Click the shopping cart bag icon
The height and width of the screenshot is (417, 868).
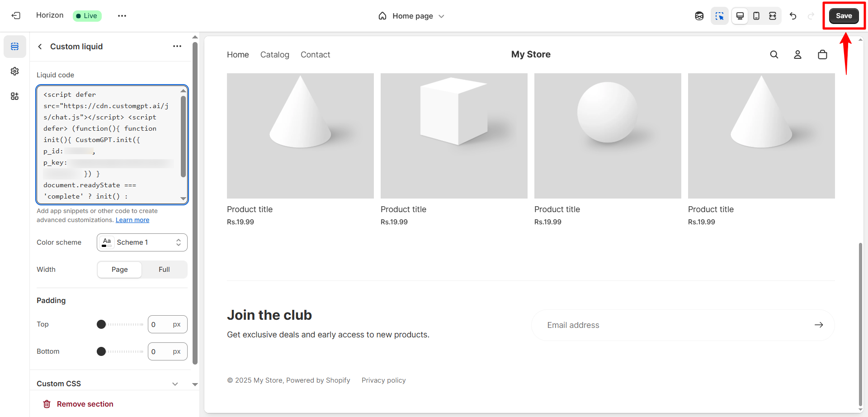[822, 55]
